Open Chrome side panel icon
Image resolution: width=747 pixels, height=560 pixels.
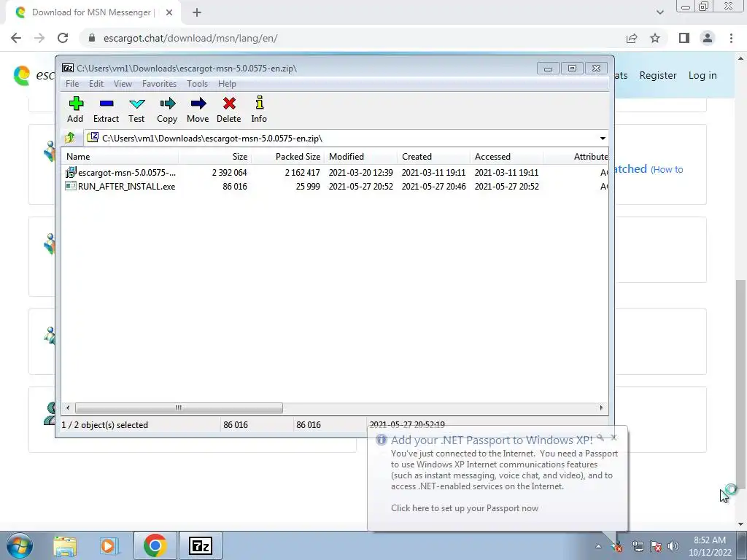pyautogui.click(x=684, y=38)
